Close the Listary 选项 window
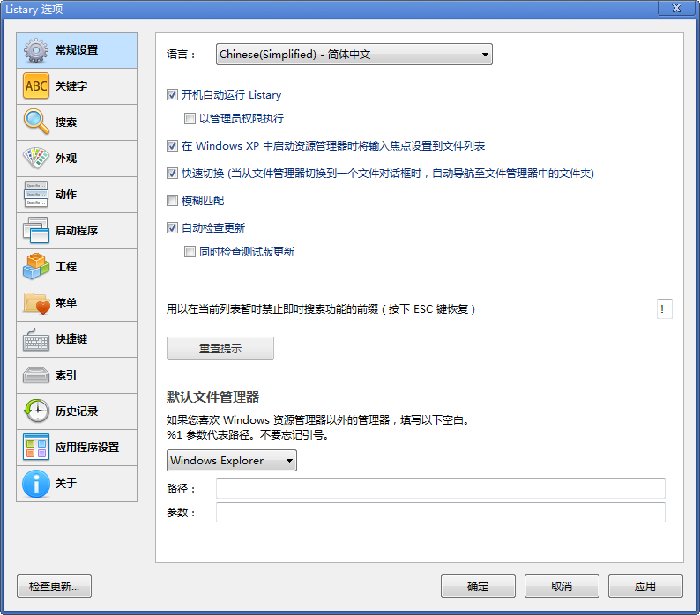Viewport: 700px width, 615px height. tap(676, 8)
